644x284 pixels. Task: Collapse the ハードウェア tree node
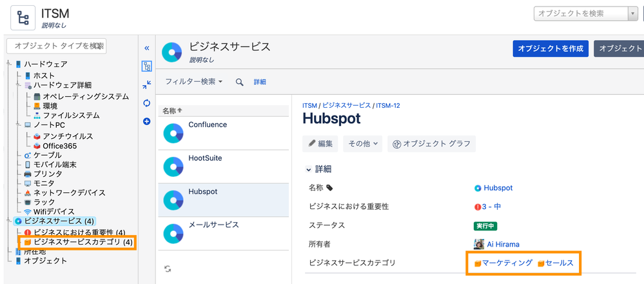click(x=9, y=64)
